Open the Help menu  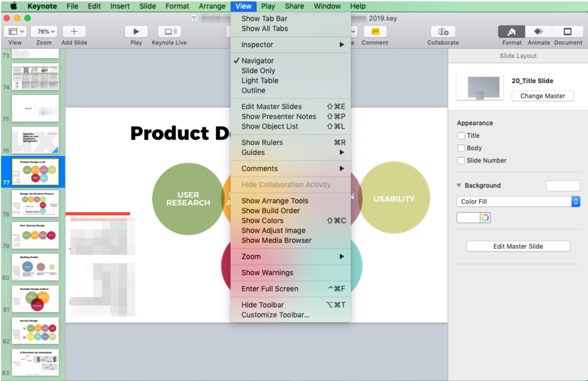358,6
